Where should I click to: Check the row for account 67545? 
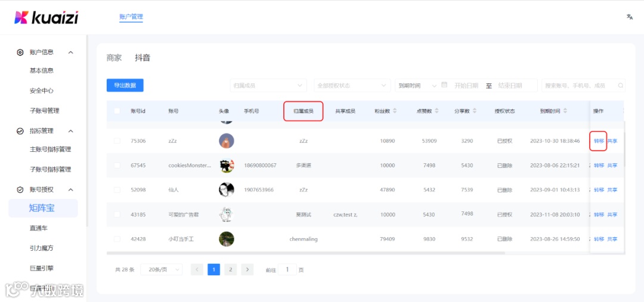click(x=117, y=166)
